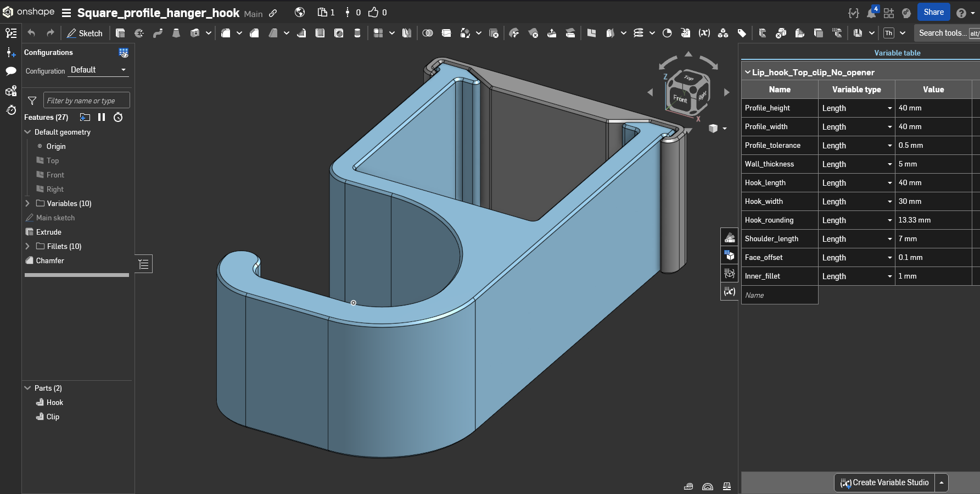This screenshot has height=494, width=980.
Task: Activate the Shell tool
Action: coord(320,33)
